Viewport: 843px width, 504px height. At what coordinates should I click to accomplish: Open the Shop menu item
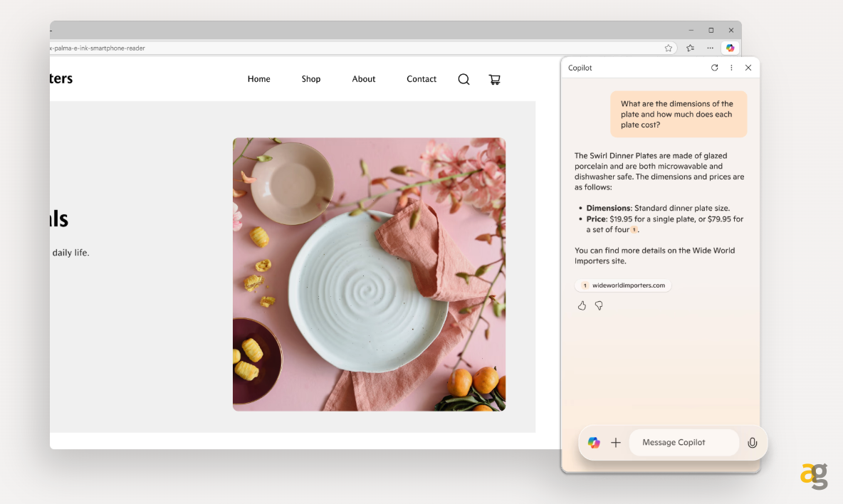click(310, 79)
